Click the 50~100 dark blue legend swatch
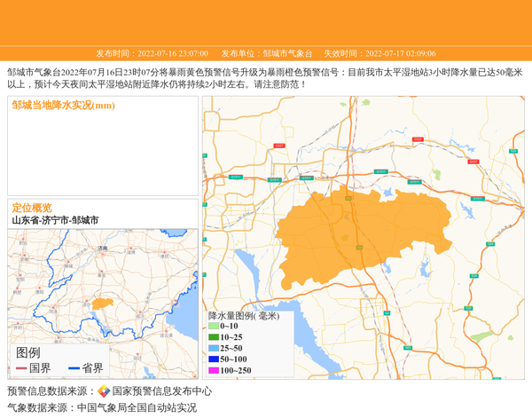The width and height of the screenshot is (532, 418). click(214, 359)
